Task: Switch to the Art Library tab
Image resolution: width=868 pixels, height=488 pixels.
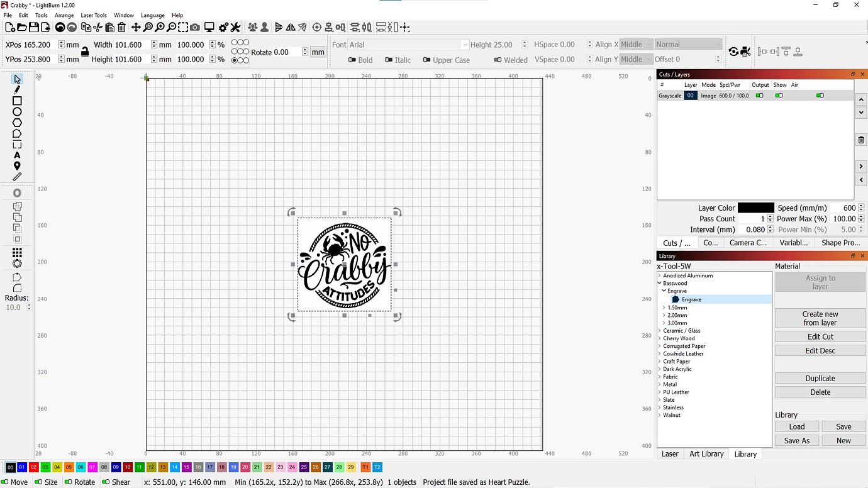Action: (x=706, y=454)
